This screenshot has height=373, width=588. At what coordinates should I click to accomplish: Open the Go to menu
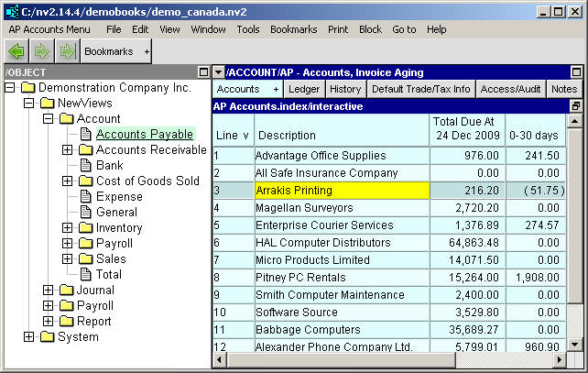click(404, 29)
